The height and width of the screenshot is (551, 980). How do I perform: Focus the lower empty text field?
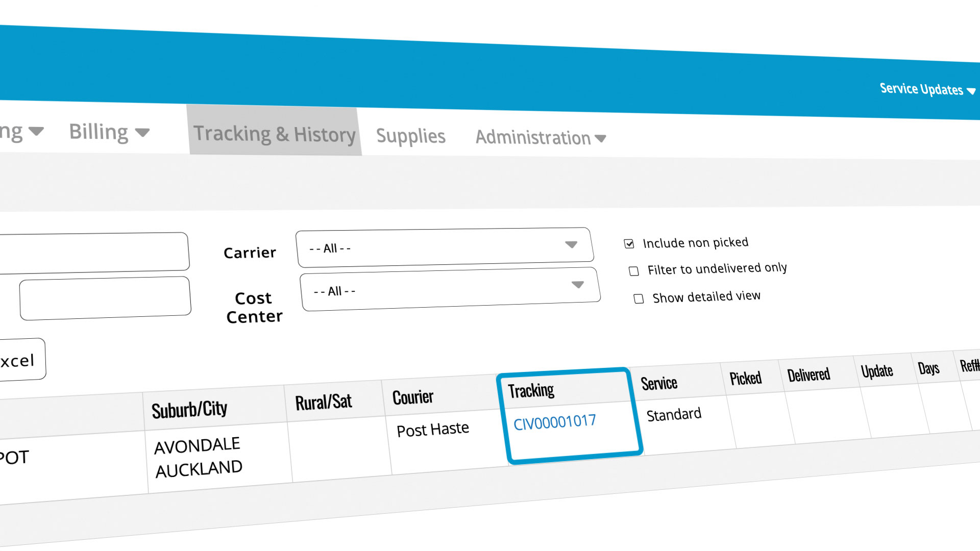point(105,298)
